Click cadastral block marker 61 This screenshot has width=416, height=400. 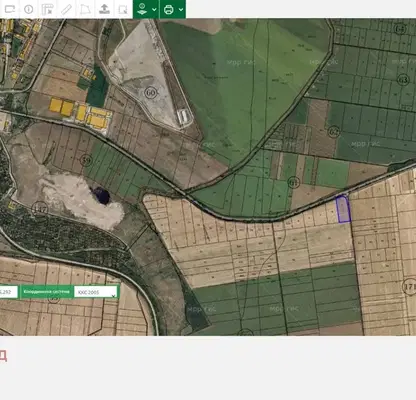coord(293,183)
